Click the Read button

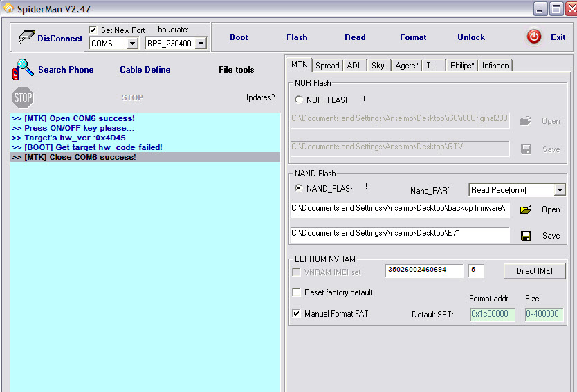tap(355, 37)
